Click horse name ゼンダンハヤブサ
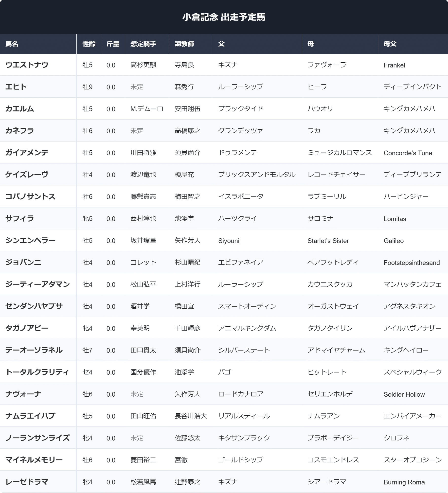 click(34, 306)
